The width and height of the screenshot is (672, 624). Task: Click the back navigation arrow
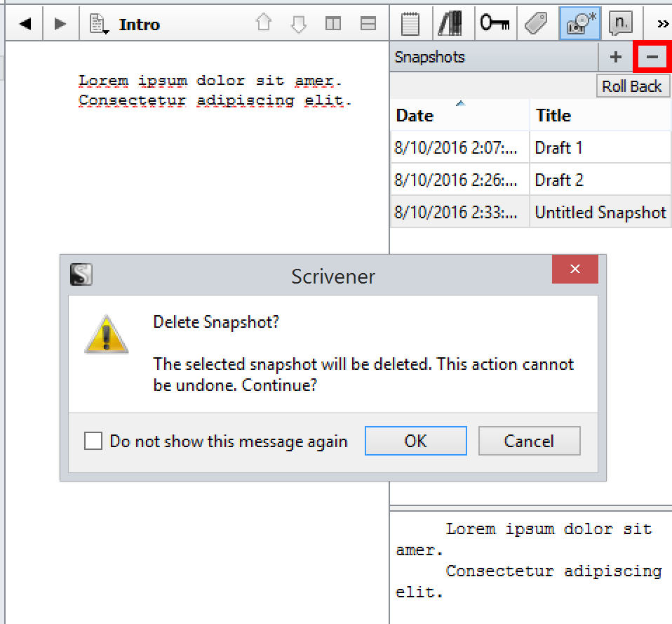click(25, 25)
